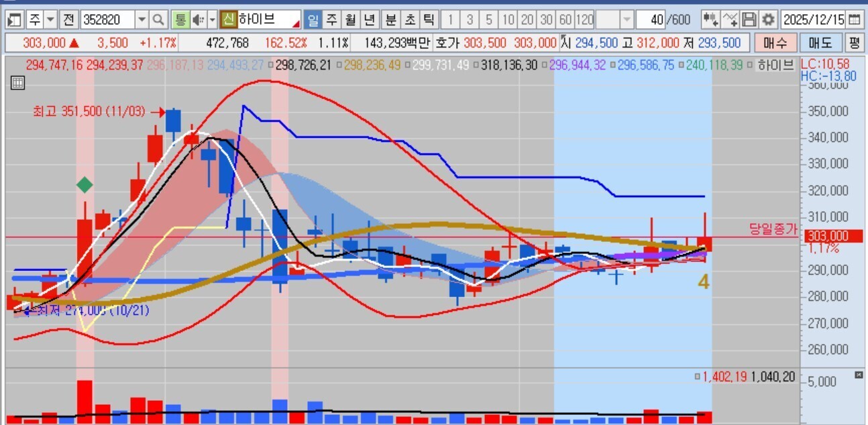Open the add candle indicator tool
The height and width of the screenshot is (425, 868).
pyautogui.click(x=712, y=19)
